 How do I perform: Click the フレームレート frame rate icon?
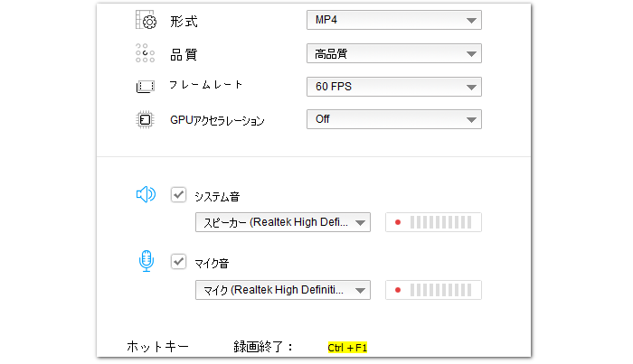click(145, 87)
